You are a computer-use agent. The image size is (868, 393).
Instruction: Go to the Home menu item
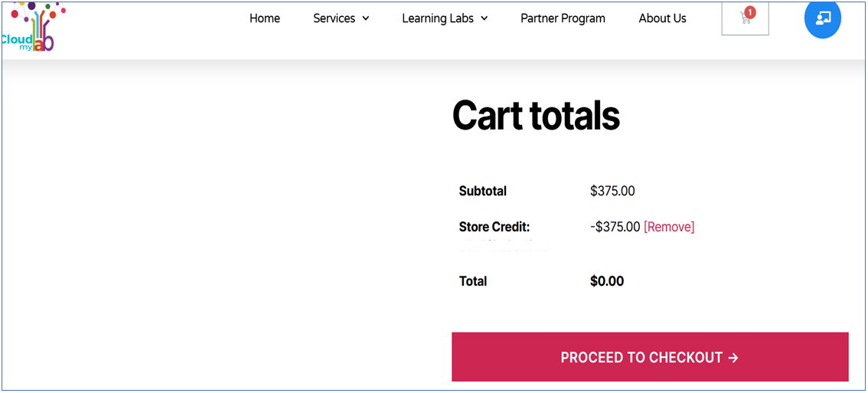(x=265, y=18)
